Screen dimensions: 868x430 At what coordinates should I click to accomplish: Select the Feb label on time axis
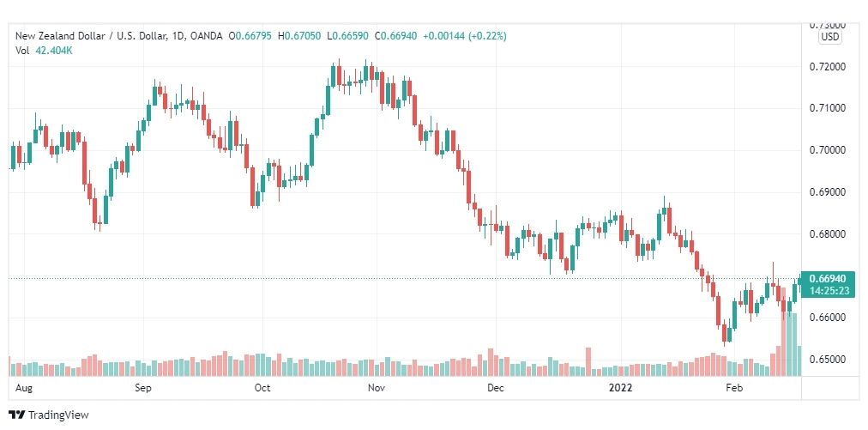[734, 388]
